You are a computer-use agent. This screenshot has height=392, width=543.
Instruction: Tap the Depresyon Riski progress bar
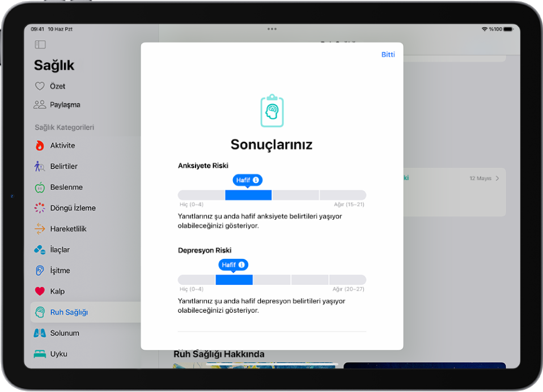(x=272, y=280)
